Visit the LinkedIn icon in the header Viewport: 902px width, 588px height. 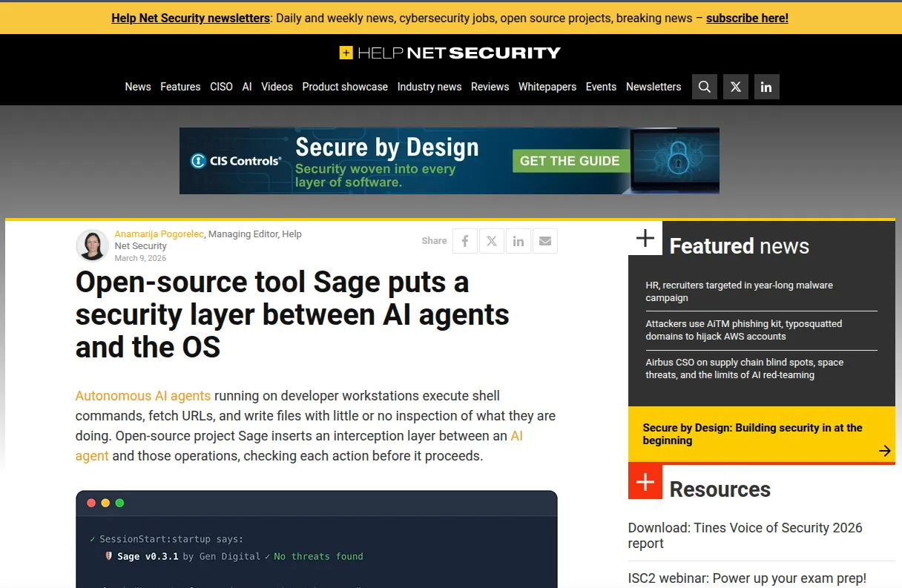(766, 87)
